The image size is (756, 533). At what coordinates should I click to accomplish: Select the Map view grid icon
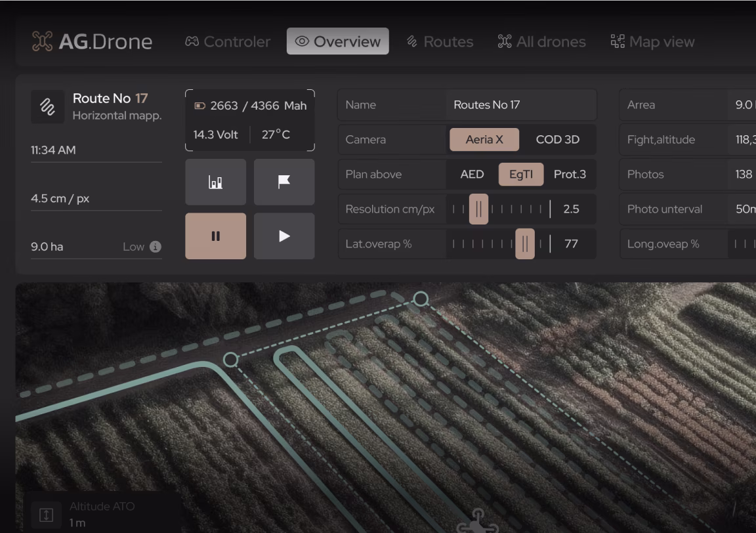click(618, 41)
